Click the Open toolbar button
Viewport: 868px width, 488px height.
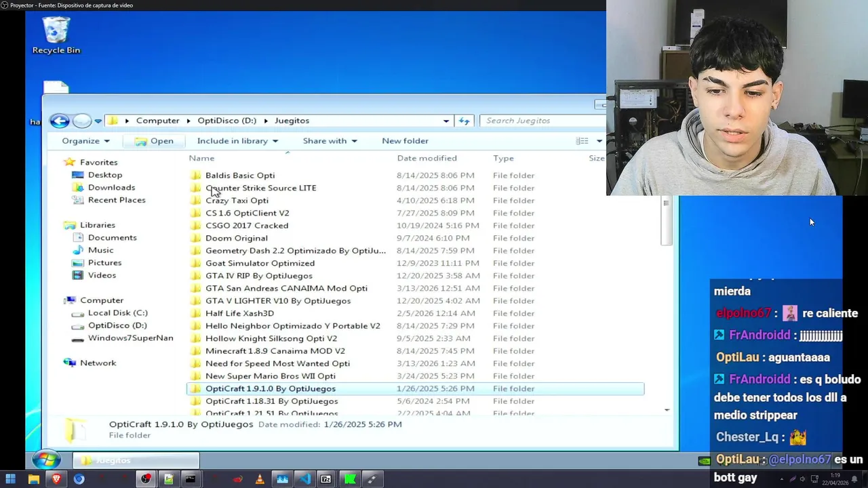click(x=154, y=141)
